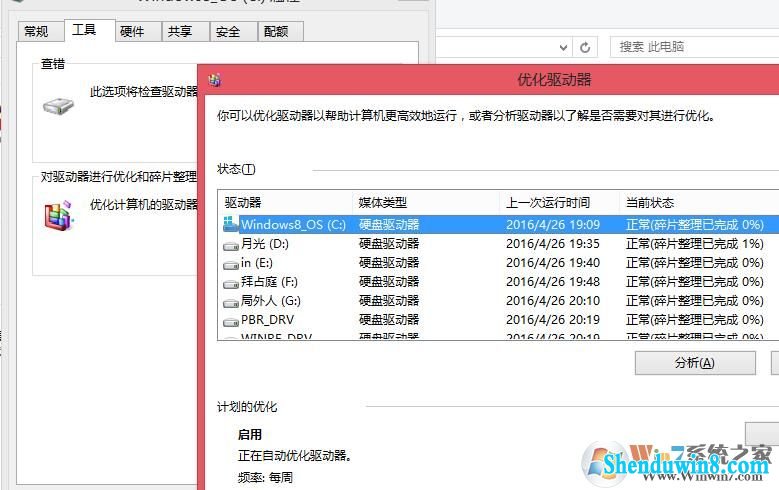Click the defragment icon in properties window
The height and width of the screenshot is (490, 779).
tap(59, 215)
